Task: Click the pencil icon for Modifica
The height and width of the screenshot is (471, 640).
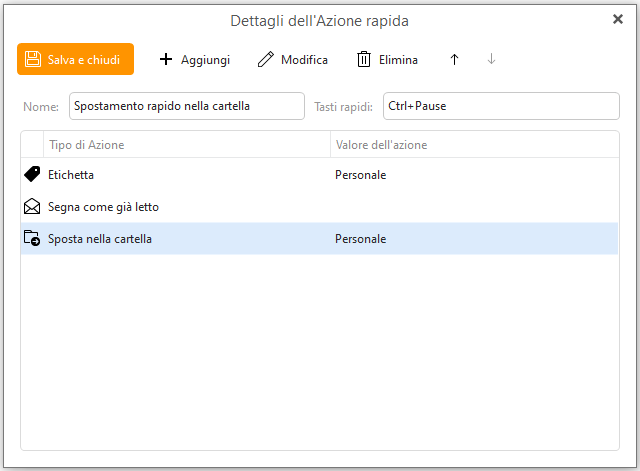Action: pos(266,59)
